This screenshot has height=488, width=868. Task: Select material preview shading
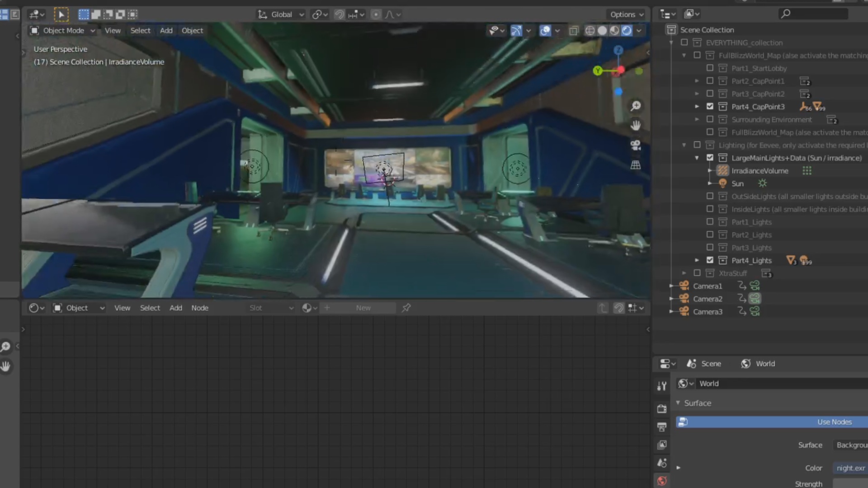tap(614, 30)
